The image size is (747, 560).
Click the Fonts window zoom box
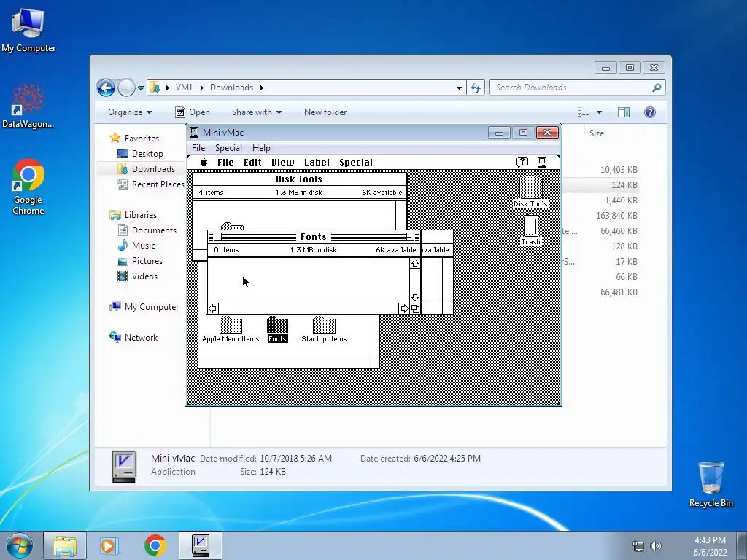pyautogui.click(x=410, y=237)
